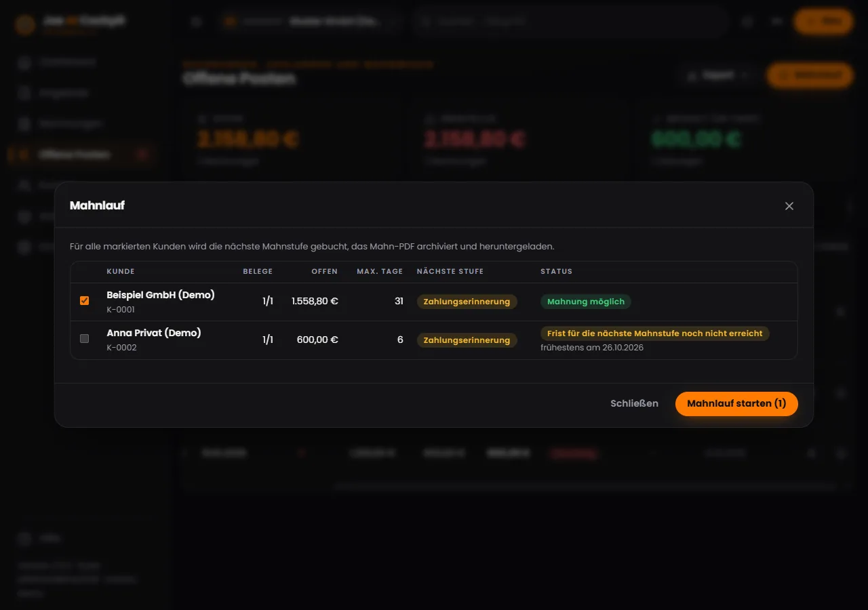
Task: Start the Mahnlauf with orange button
Action: click(x=736, y=403)
